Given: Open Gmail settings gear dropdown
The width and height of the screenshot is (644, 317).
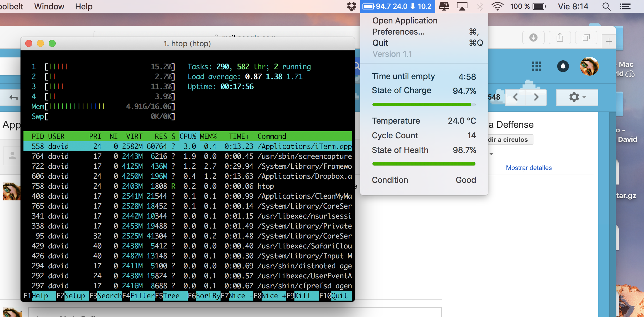Looking at the screenshot, I should click(x=577, y=97).
